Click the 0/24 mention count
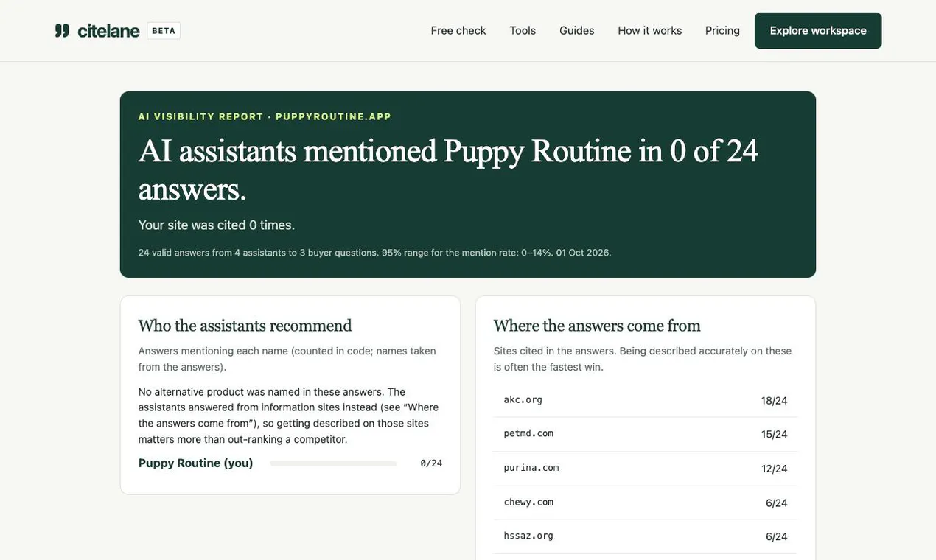This screenshot has height=560, width=936. click(x=431, y=463)
